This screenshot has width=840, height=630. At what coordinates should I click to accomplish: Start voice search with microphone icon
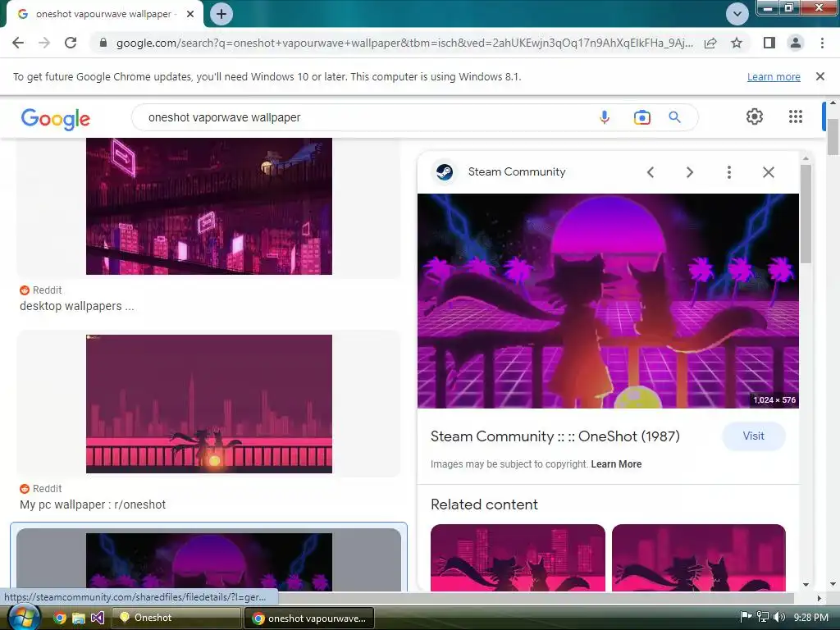point(605,117)
